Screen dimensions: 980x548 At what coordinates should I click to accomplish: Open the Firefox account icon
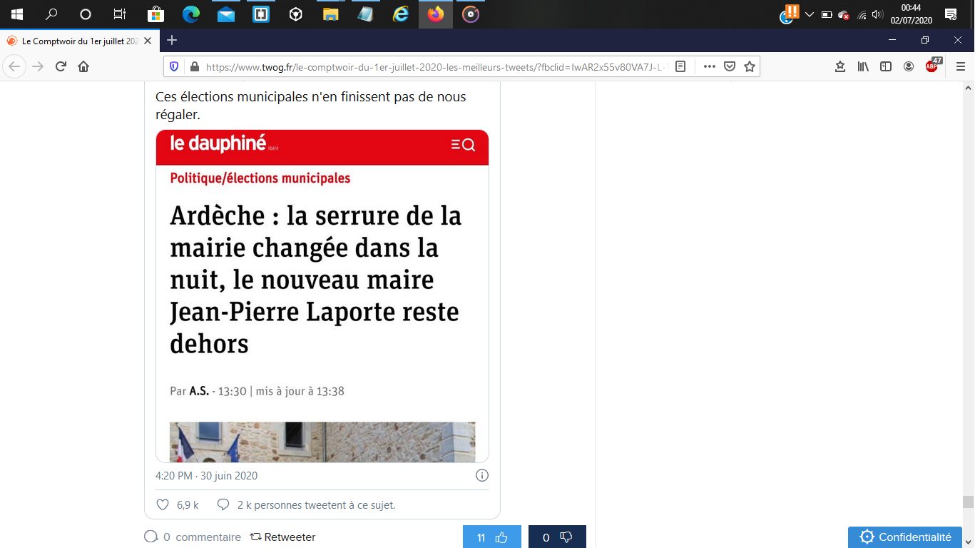909,66
